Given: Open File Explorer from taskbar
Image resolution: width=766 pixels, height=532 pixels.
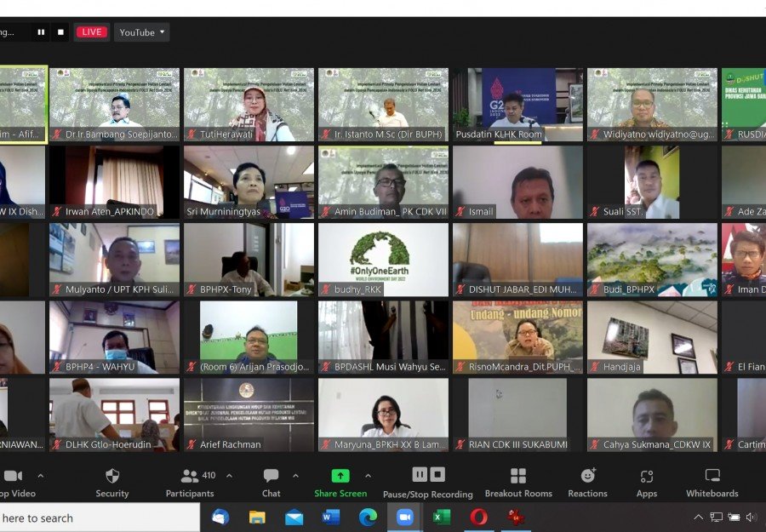Looking at the screenshot, I should [x=257, y=518].
